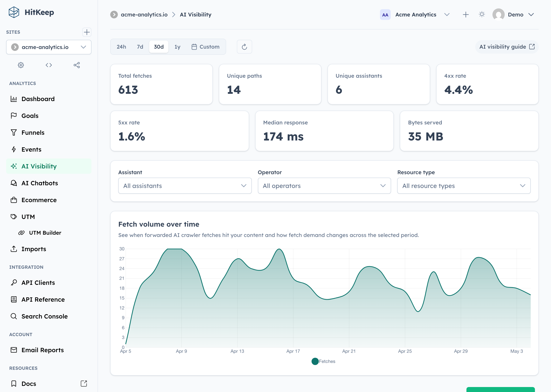
Task: Click the breadcrumb site favicon icon
Action: [114, 15]
